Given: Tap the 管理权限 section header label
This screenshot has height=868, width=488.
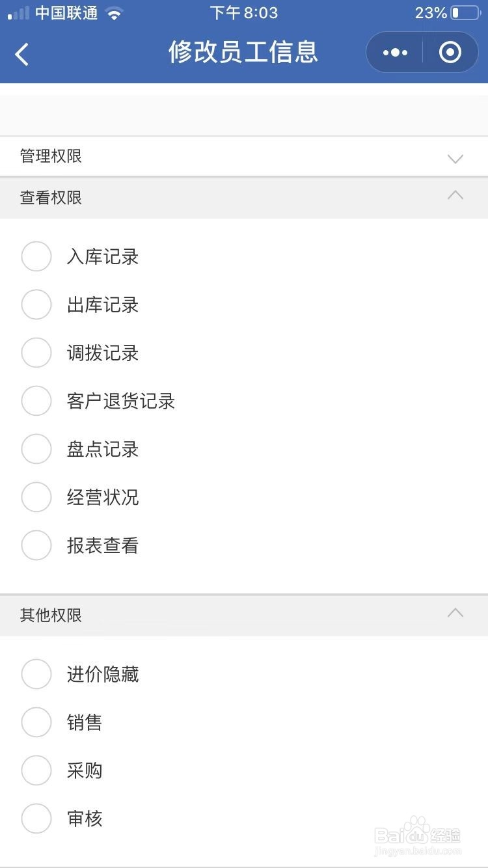Looking at the screenshot, I should [51, 156].
